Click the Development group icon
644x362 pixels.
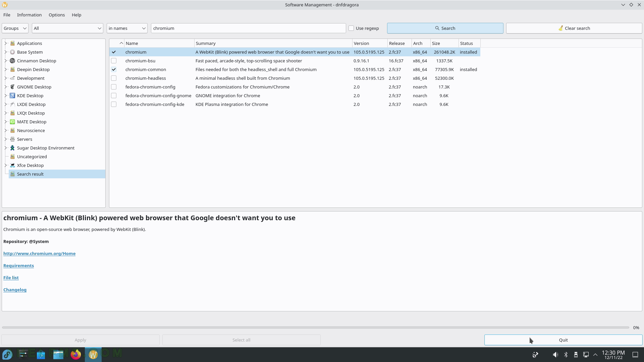pos(12,78)
